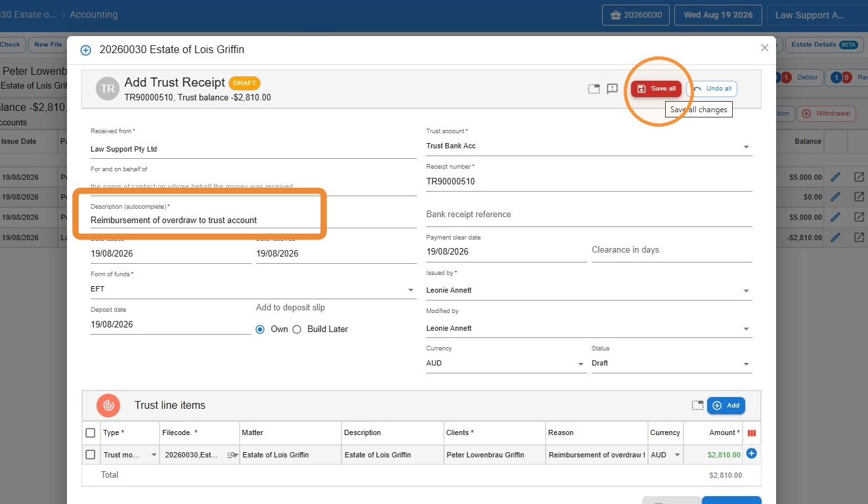The image size is (868, 504).
Task: Click the Deposit date field
Action: point(171,325)
